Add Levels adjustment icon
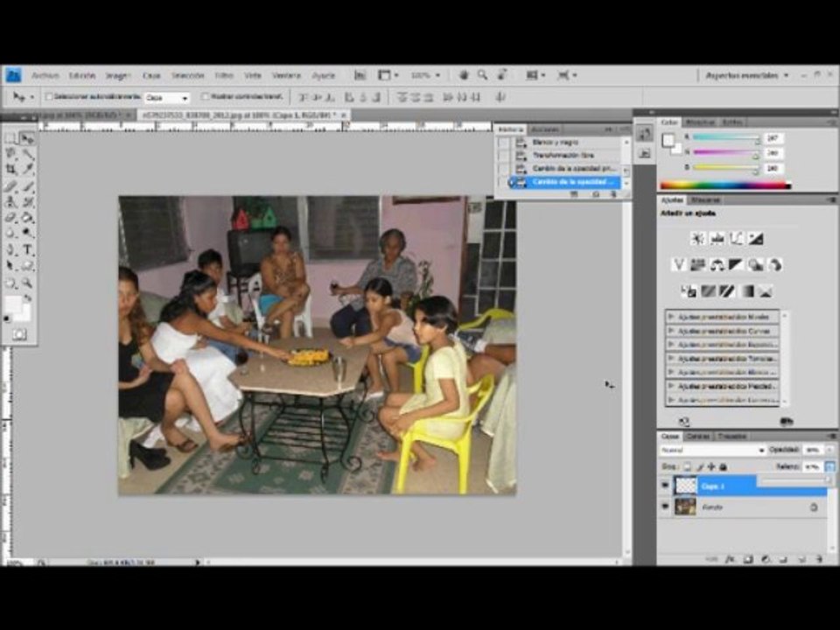 pos(717,239)
